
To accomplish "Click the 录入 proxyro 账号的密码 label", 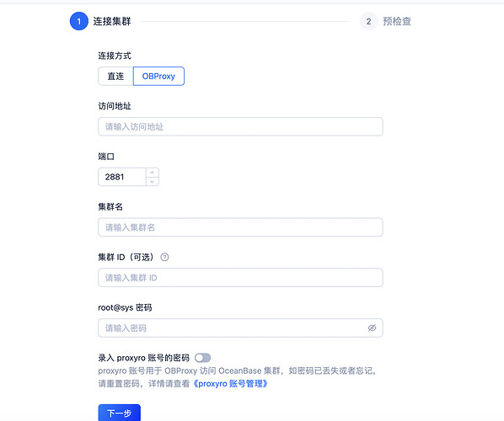I will 143,358.
